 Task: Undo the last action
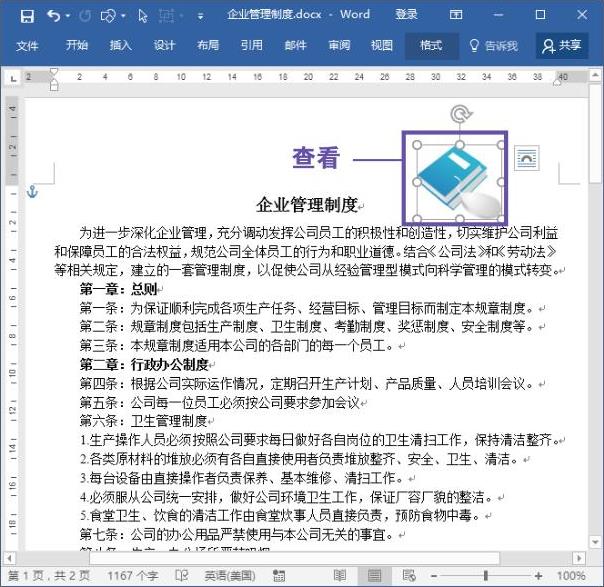[x=54, y=16]
